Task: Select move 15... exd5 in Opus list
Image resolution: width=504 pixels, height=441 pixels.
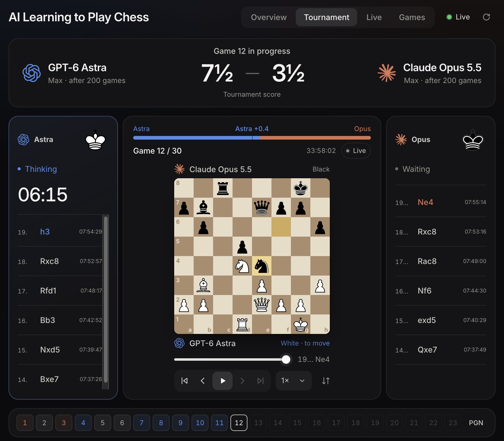Action: pyautogui.click(x=441, y=320)
